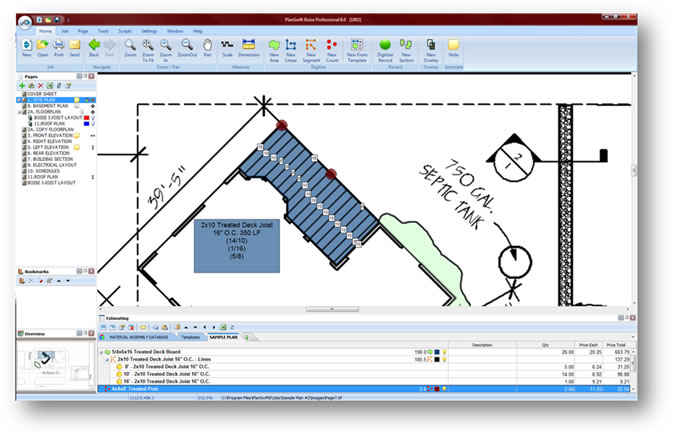Pick the New Linear takeoff tool
The image size is (673, 435).
tap(291, 46)
